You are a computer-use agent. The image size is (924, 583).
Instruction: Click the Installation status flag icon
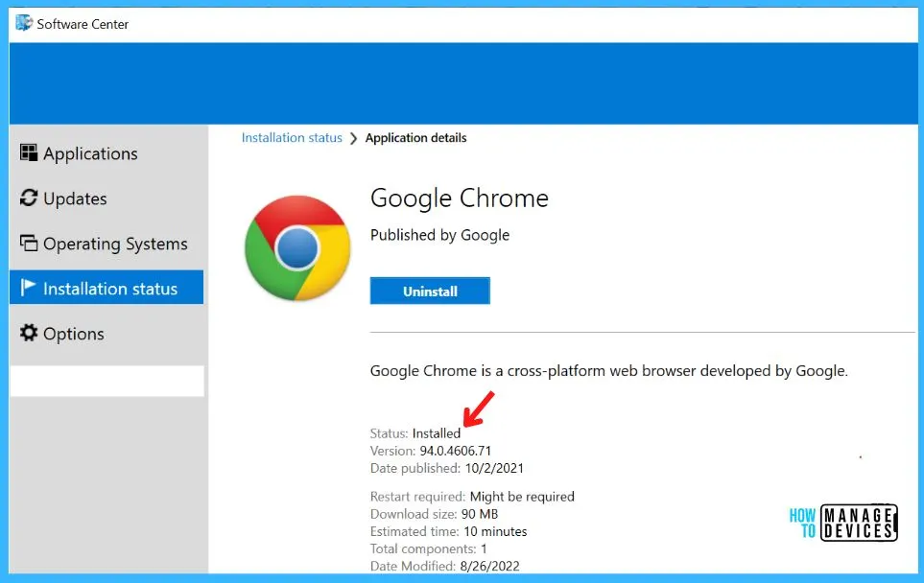click(x=28, y=288)
